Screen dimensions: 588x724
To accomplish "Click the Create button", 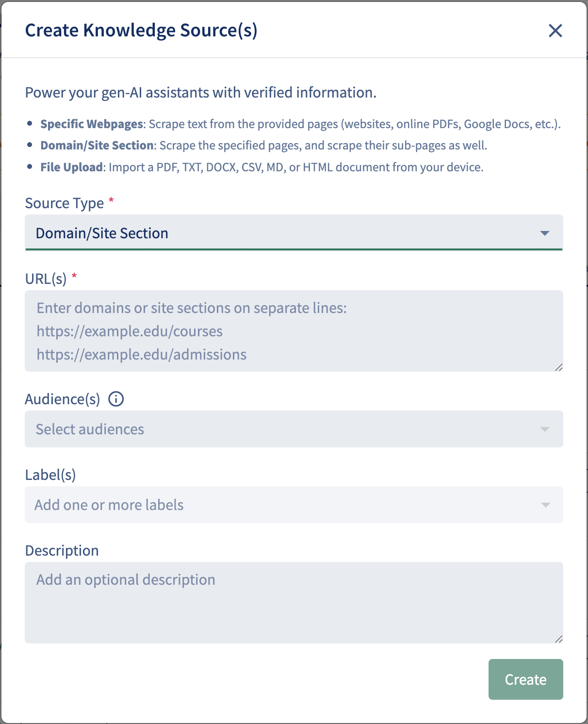I will 525,679.
